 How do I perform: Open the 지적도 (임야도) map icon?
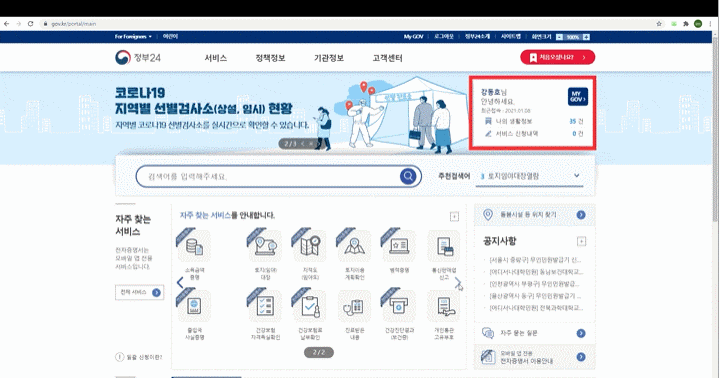click(x=310, y=247)
